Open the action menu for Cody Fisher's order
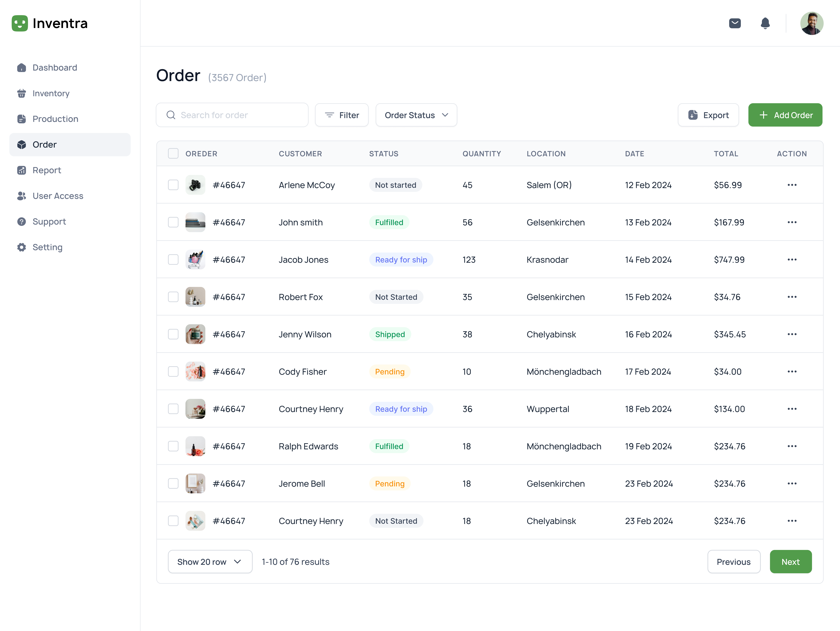Screen dimensions: 840x631 pos(792,371)
